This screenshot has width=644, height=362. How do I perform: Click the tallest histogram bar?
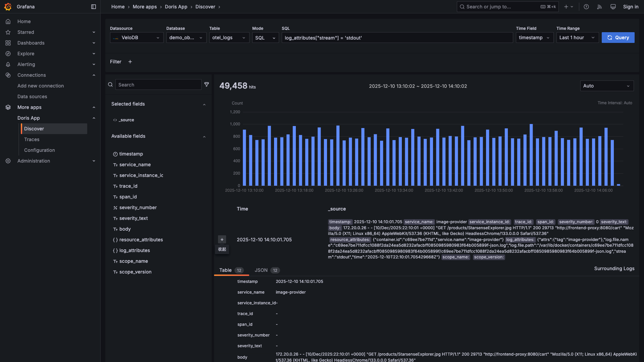531,155
